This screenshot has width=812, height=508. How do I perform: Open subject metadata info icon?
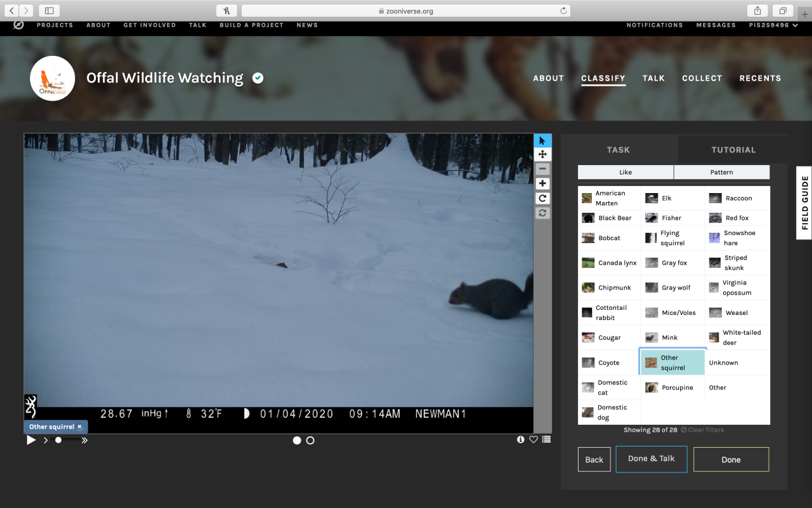[x=521, y=439]
